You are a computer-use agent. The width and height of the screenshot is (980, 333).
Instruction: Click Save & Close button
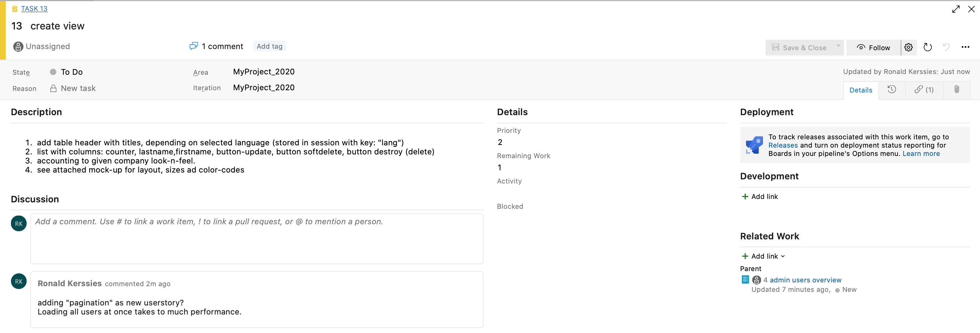click(799, 48)
